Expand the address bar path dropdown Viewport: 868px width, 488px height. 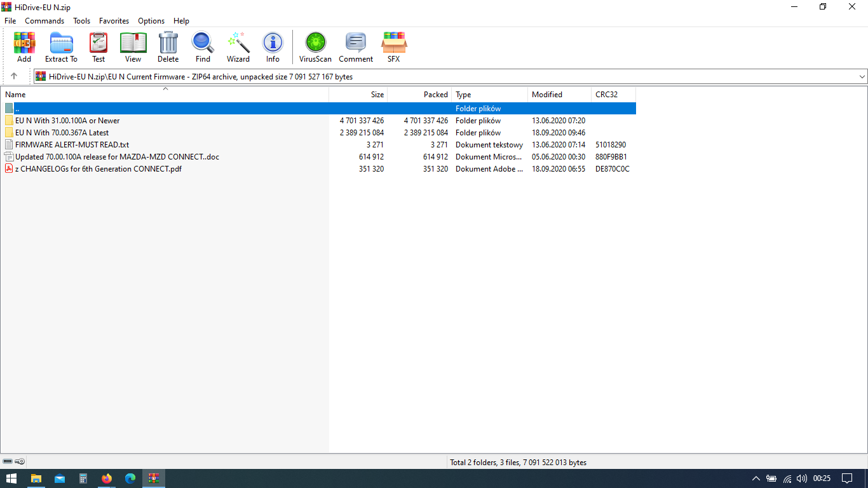[x=862, y=77]
